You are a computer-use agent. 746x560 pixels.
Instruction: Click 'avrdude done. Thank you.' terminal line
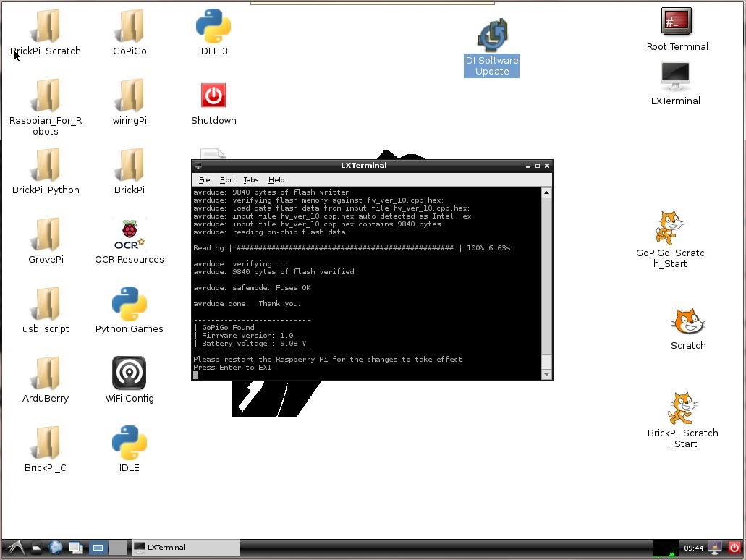click(x=247, y=304)
